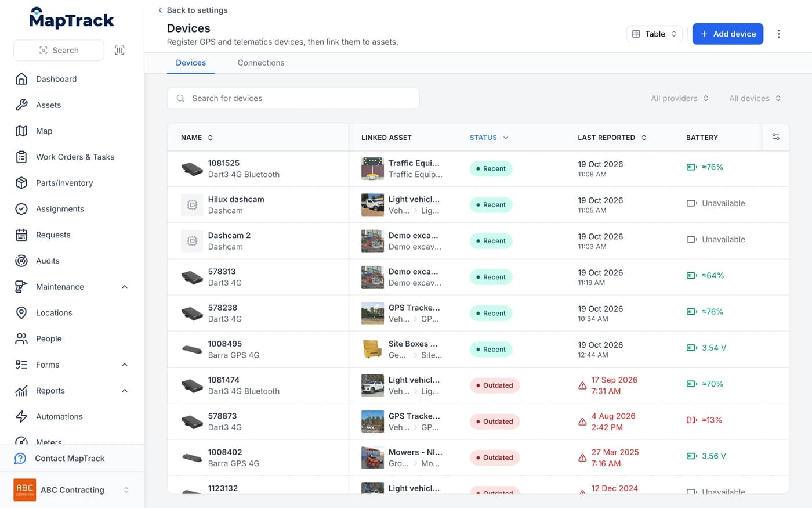Open the All devices filter
The width and height of the screenshot is (812, 508).
click(x=755, y=98)
